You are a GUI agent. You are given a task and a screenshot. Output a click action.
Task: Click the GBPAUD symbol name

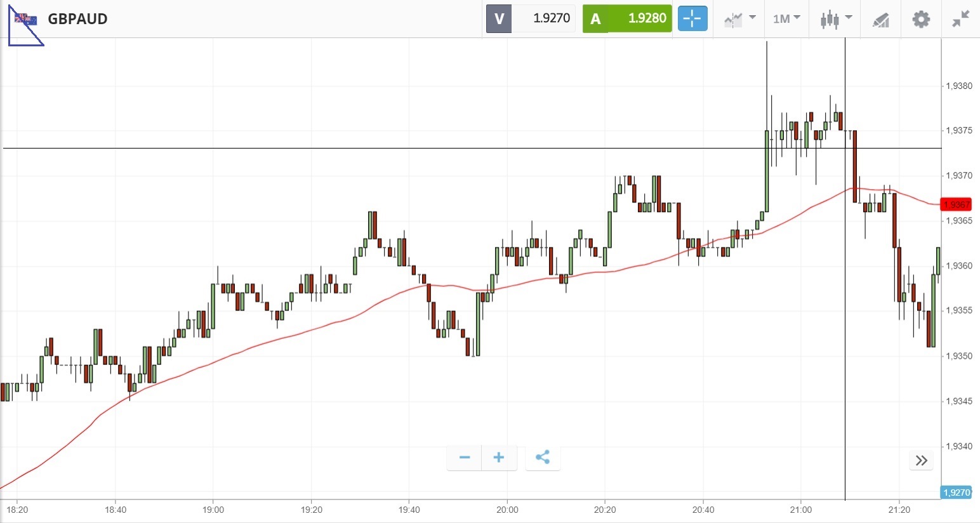click(x=77, y=19)
